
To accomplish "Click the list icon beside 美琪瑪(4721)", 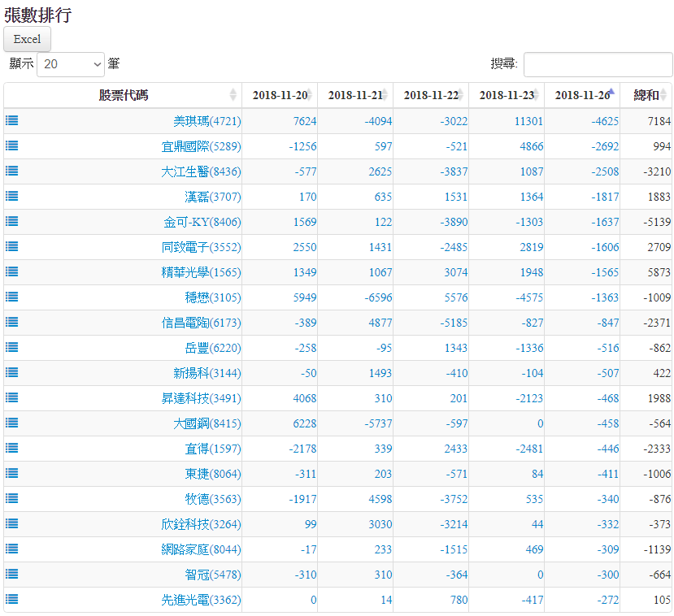I will [12, 120].
